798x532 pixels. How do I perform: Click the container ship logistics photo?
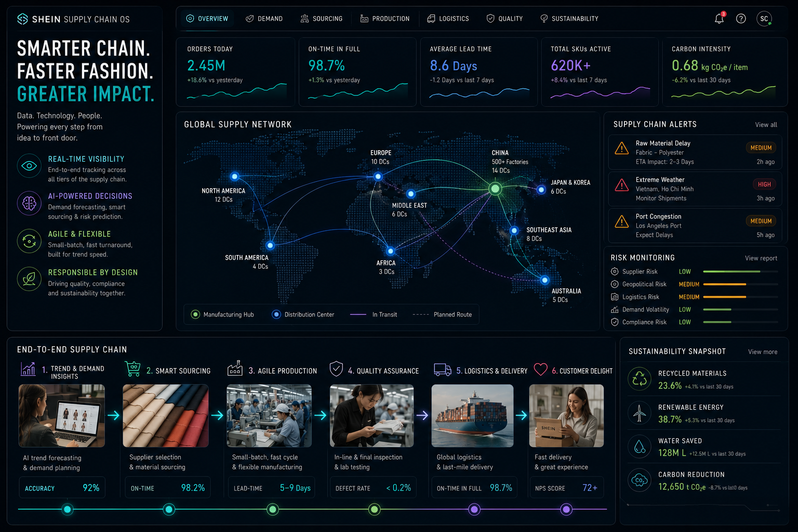(x=473, y=416)
